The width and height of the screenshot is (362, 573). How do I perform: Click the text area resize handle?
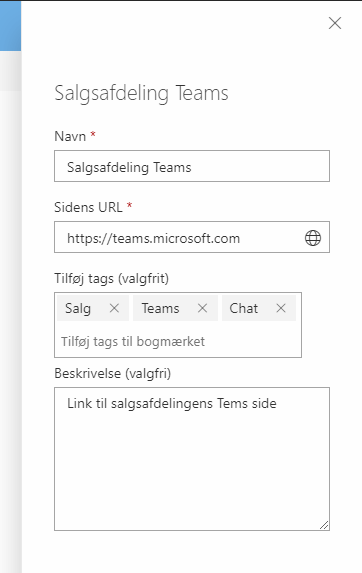pos(324,525)
